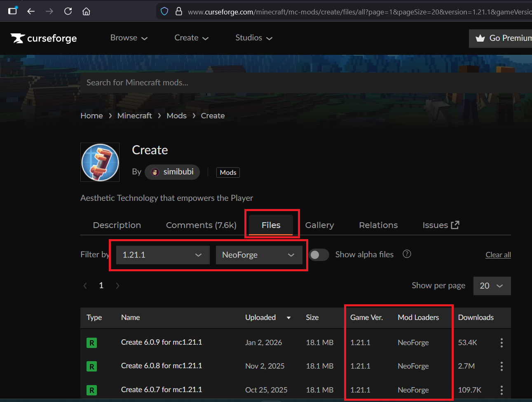This screenshot has height=402, width=532.
Task: Click the next page arrow in pagination
Action: click(x=118, y=285)
